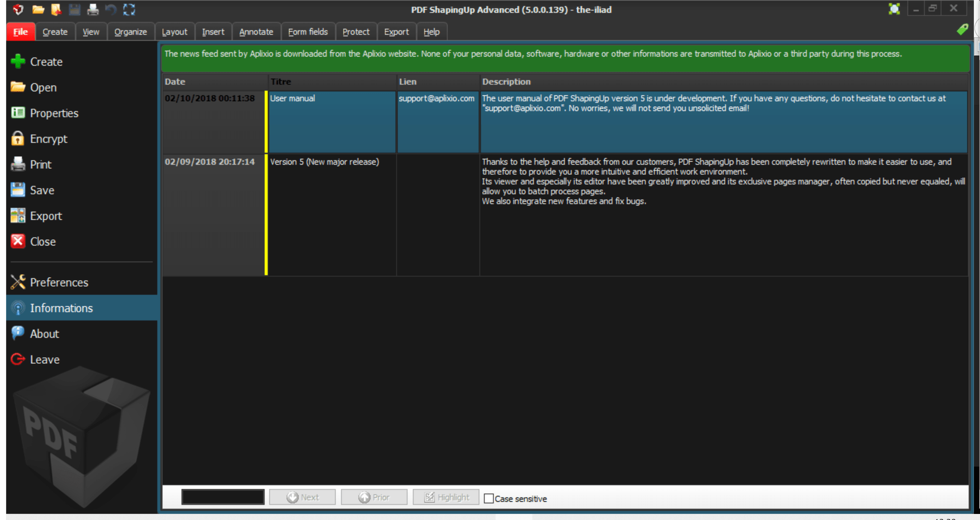
Task: Click the blue fullscreen arrows icon
Action: pos(129,9)
